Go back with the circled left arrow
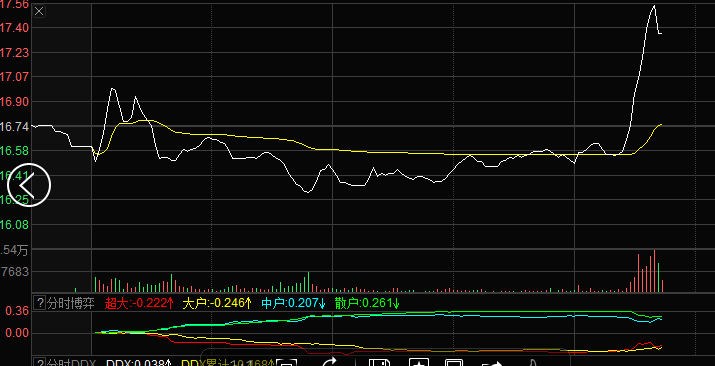The width and height of the screenshot is (715, 366). click(x=28, y=185)
